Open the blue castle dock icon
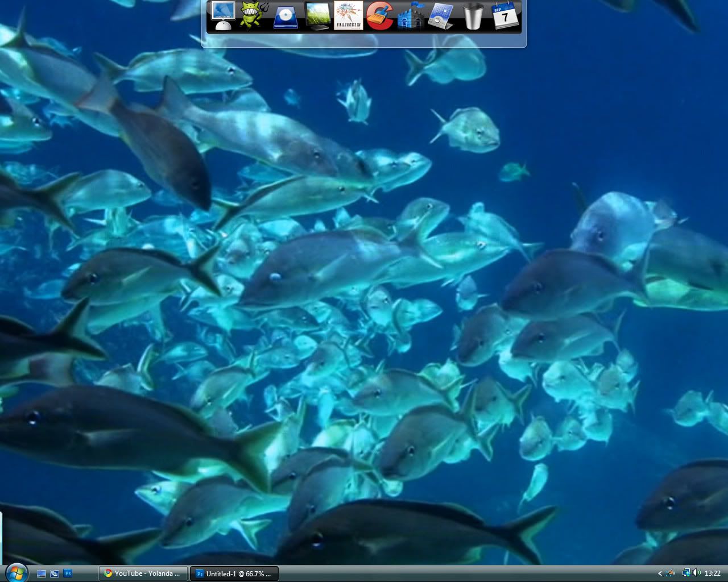The image size is (728, 582). (411, 16)
